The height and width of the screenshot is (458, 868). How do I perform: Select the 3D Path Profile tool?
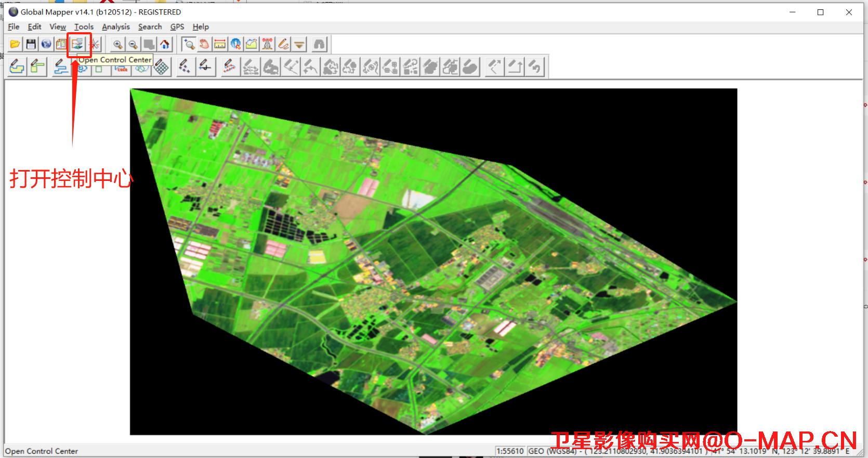252,45
